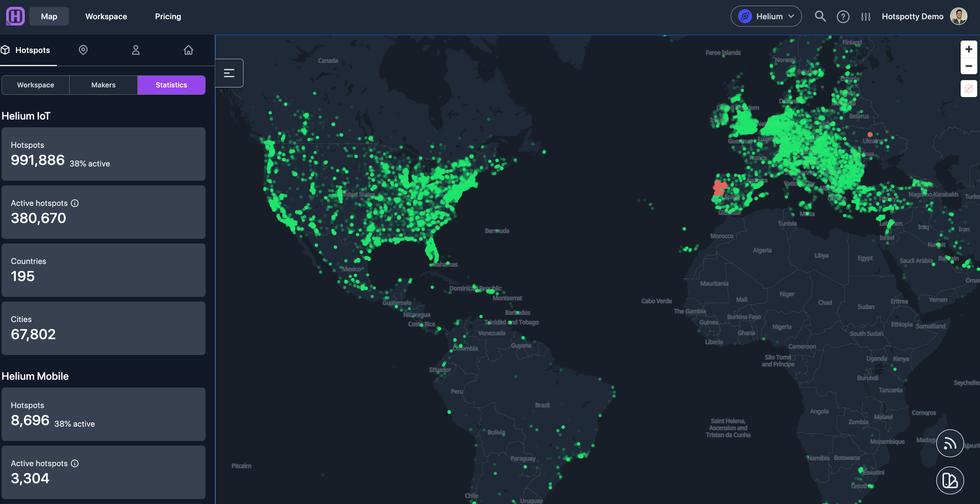Image resolution: width=980 pixels, height=504 pixels.
Task: Select the location pin sidebar tab
Action: click(x=83, y=50)
